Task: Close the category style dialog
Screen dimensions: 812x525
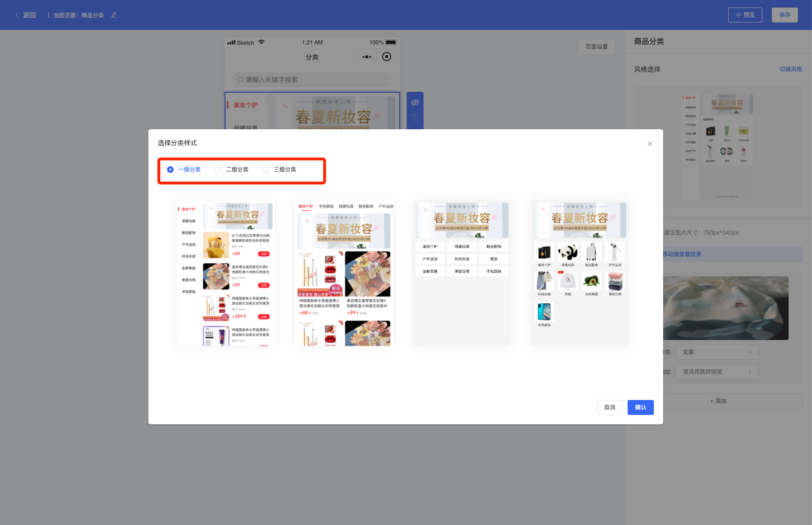Action: pos(650,144)
